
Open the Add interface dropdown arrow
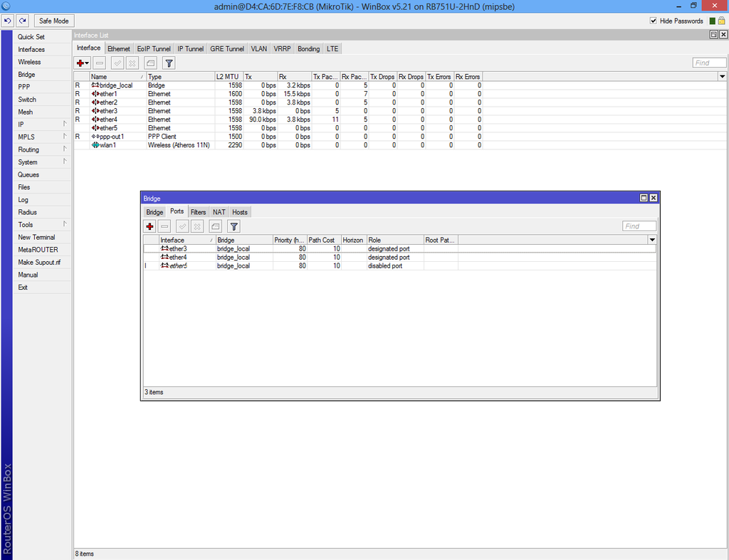tap(85, 63)
